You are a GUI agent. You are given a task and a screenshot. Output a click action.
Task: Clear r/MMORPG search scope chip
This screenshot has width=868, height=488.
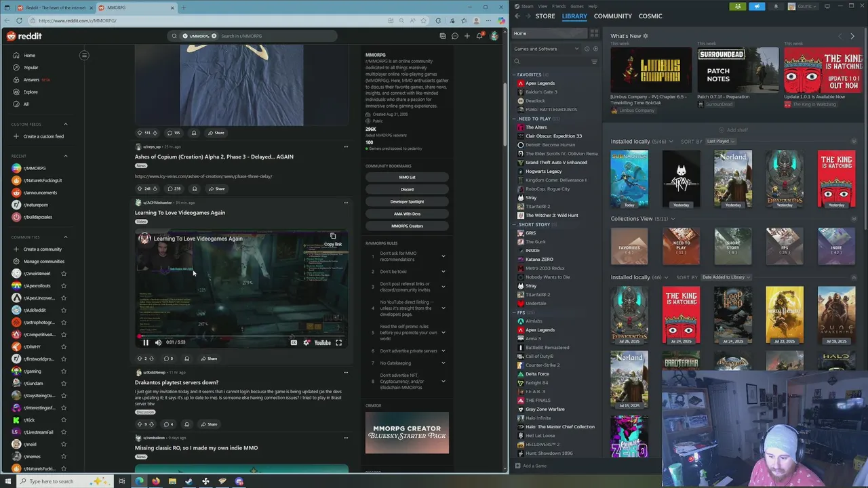click(x=214, y=36)
